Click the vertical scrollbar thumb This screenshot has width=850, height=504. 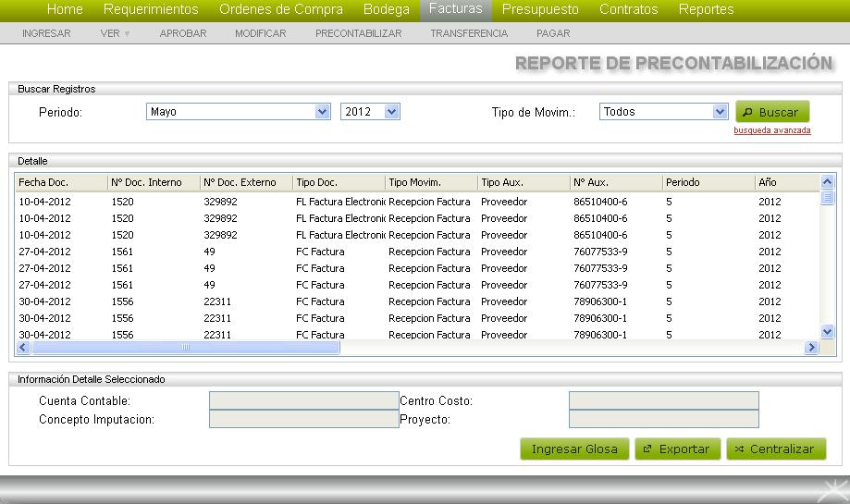[x=827, y=197]
